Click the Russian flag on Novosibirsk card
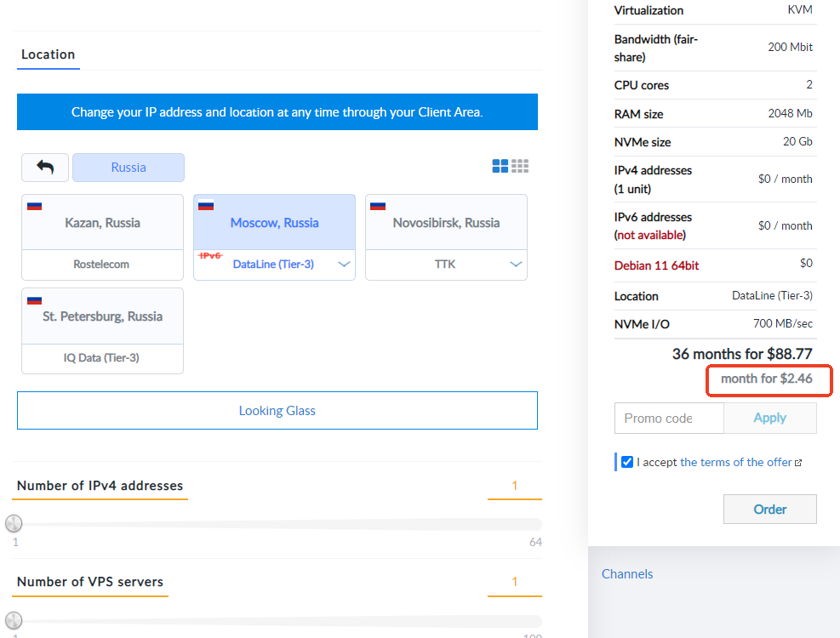The height and width of the screenshot is (638, 840). 378,206
